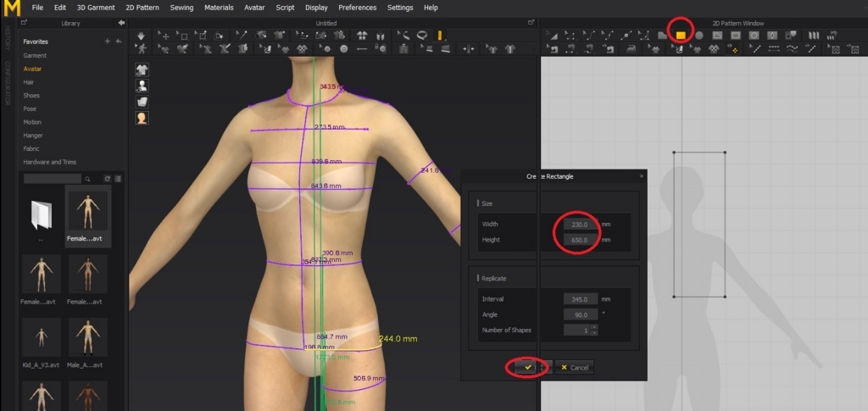Open the 2D Pattern menu
Image resolution: width=868 pixels, height=411 pixels.
pyautogui.click(x=142, y=8)
